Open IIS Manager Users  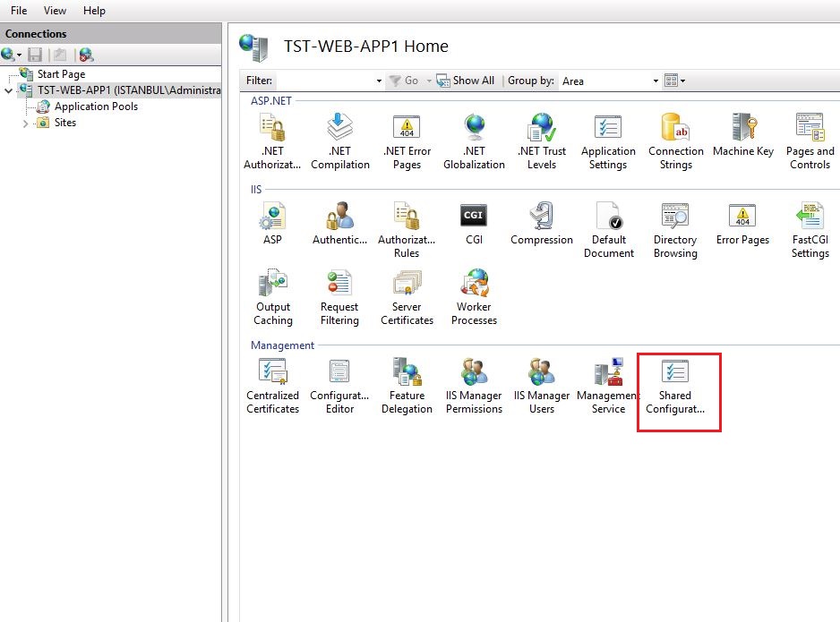pyautogui.click(x=542, y=386)
